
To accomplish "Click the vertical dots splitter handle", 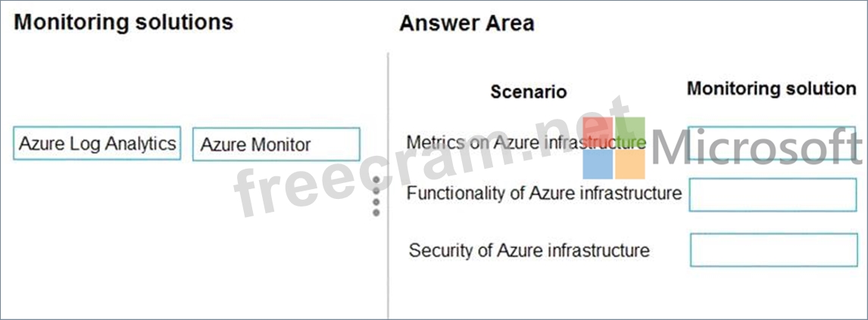I will [376, 196].
